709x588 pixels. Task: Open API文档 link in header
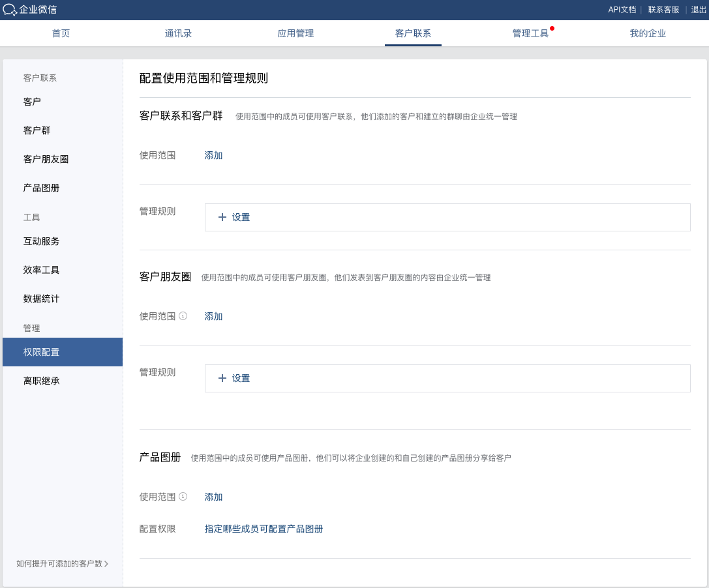pos(622,10)
